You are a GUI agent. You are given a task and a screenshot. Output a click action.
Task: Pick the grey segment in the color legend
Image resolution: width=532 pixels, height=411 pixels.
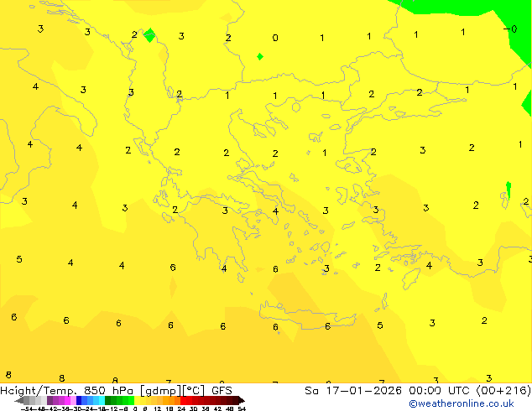coord(34,400)
